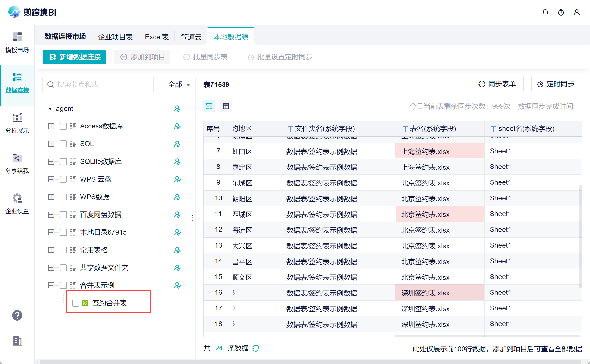Open the user profile icon
The height and width of the screenshot is (364, 590).
pos(576,12)
